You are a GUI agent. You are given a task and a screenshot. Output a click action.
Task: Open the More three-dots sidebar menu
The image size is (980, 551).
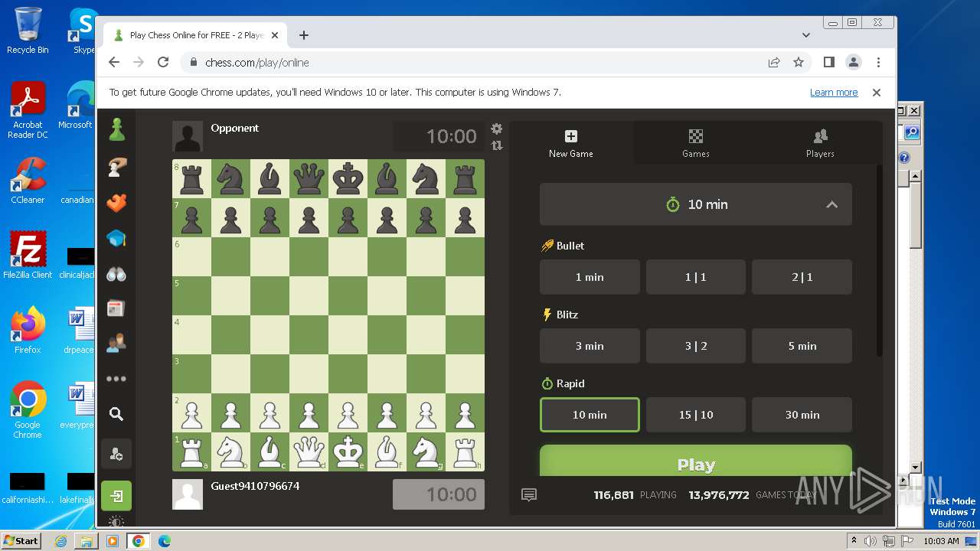(116, 379)
